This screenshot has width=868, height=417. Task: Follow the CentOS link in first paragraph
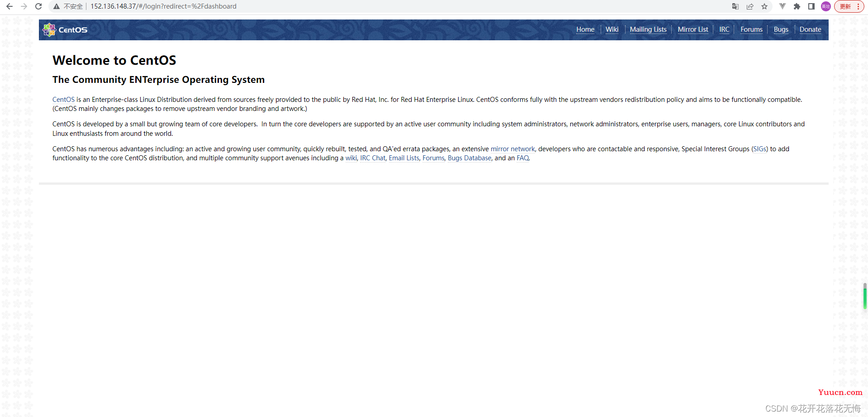click(63, 100)
